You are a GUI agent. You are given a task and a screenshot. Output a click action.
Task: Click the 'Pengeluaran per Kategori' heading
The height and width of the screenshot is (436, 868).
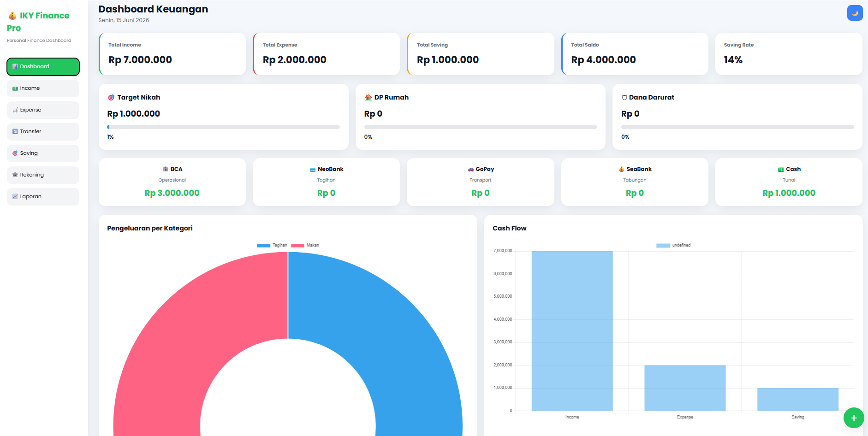tap(150, 228)
